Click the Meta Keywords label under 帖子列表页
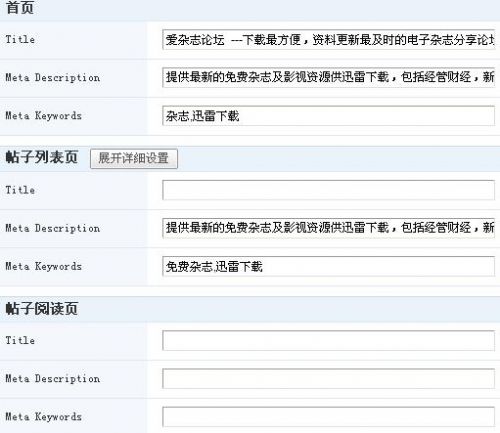The image size is (500, 433). pyautogui.click(x=43, y=266)
